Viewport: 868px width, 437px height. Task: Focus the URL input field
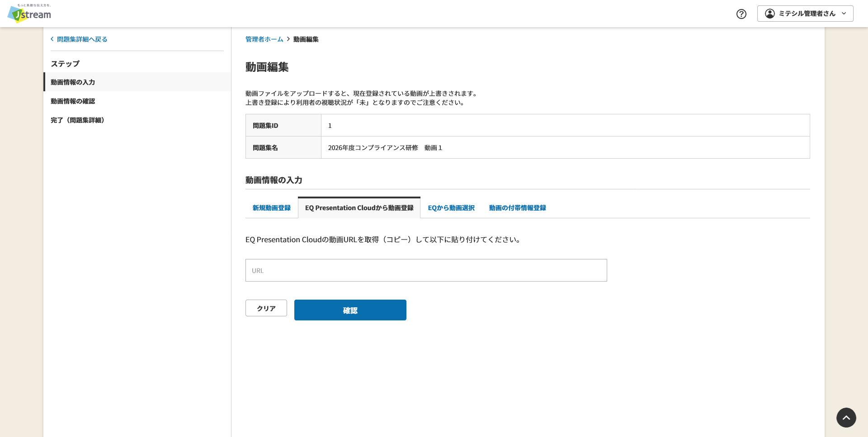tap(426, 270)
